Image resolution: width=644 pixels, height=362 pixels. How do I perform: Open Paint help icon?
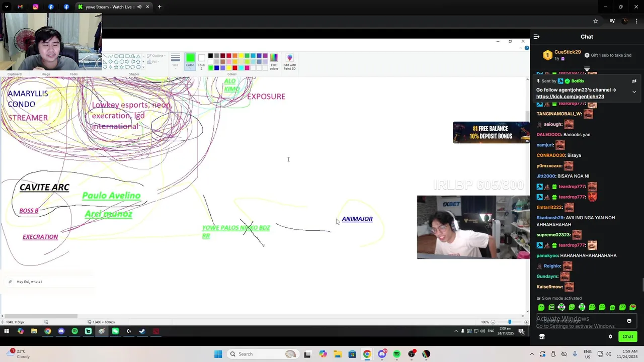(x=527, y=48)
